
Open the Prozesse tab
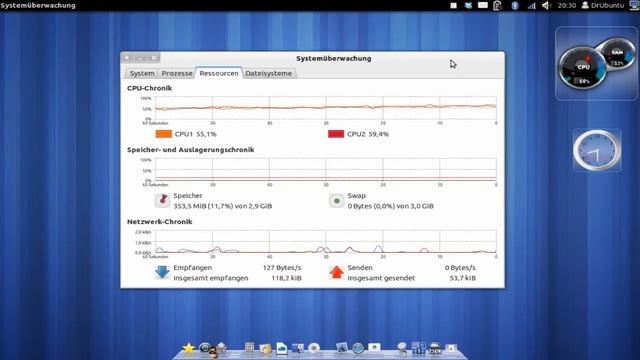point(177,73)
